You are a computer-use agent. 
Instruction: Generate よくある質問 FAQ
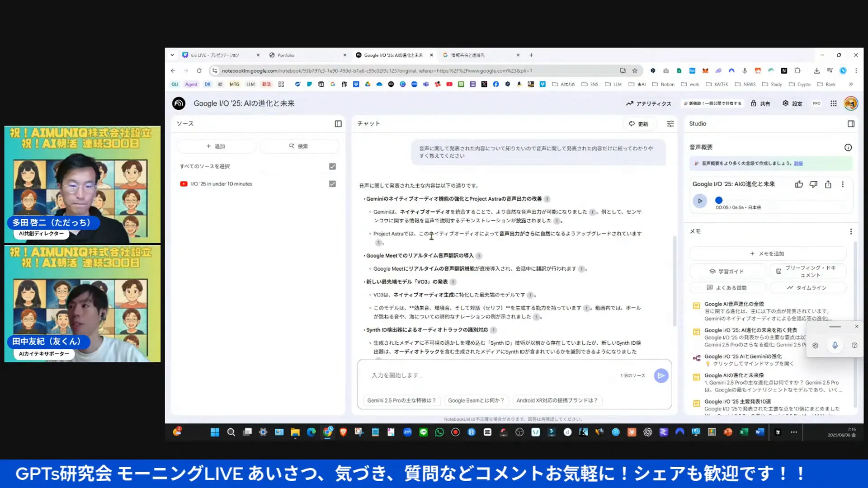tap(727, 288)
